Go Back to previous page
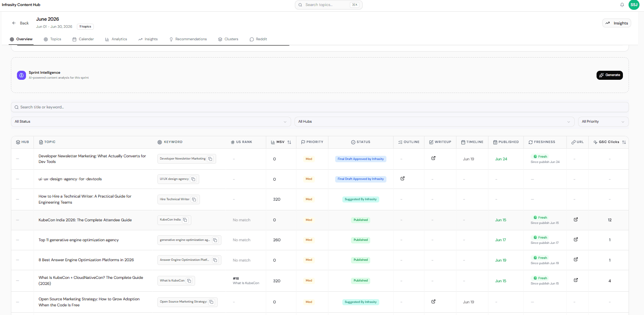Viewport: 644px width, 315px height. [x=20, y=23]
